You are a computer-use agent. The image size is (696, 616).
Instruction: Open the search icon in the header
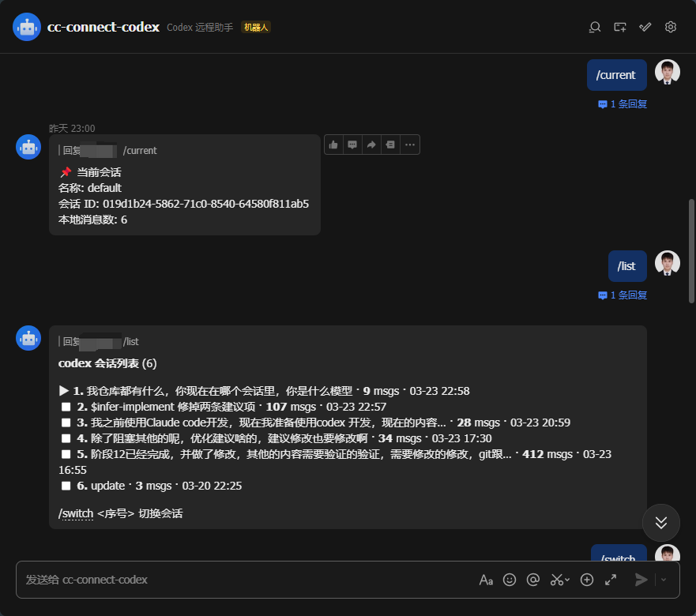coord(595,27)
